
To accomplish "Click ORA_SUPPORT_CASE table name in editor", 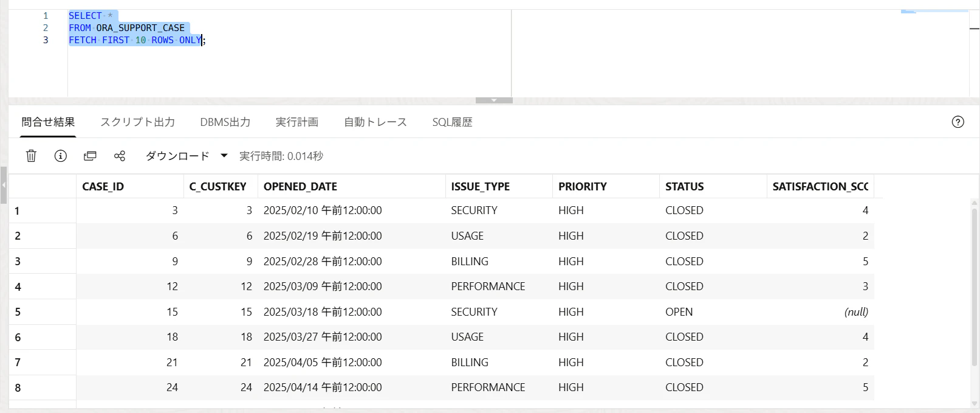I will [140, 28].
